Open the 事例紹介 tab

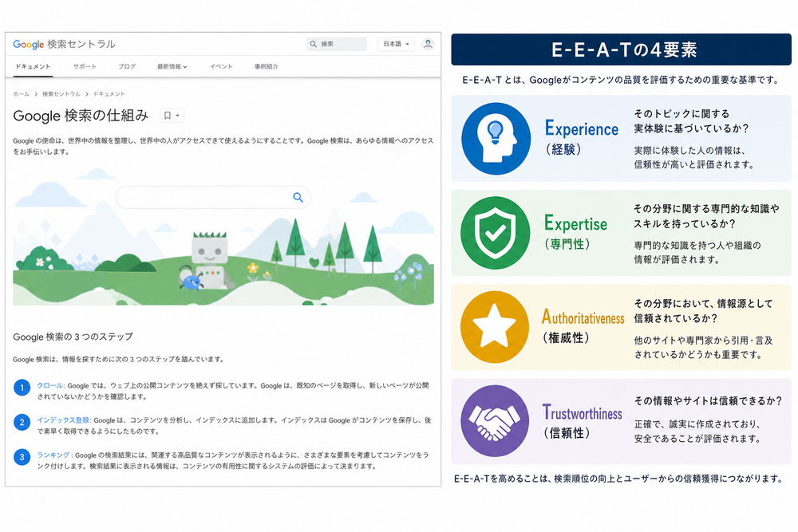[267, 67]
